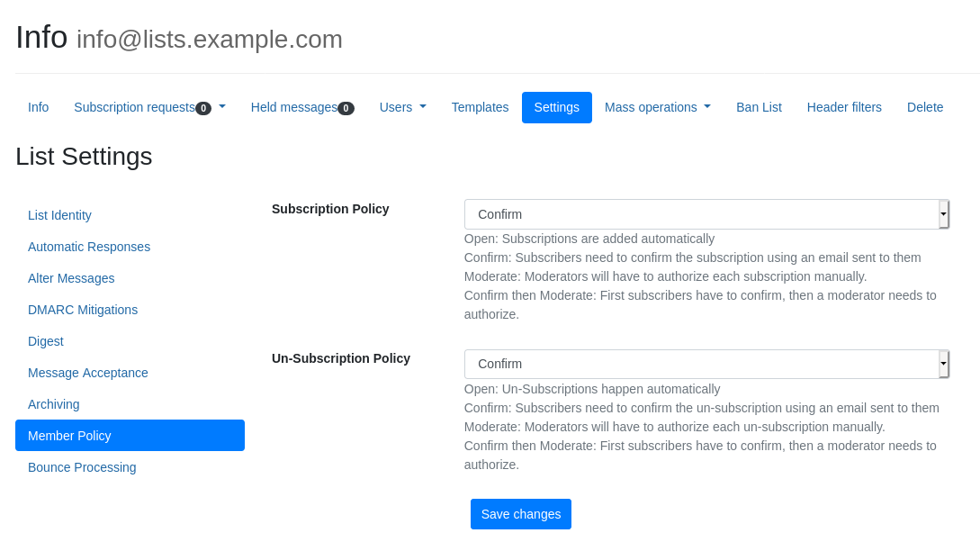The width and height of the screenshot is (980, 542).
Task: Open Header filters tab
Action: tap(844, 107)
